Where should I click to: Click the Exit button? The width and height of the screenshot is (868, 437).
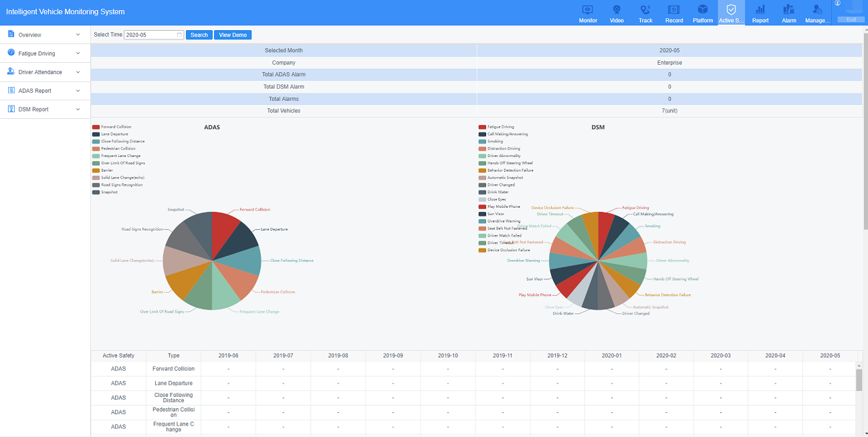pos(851,19)
